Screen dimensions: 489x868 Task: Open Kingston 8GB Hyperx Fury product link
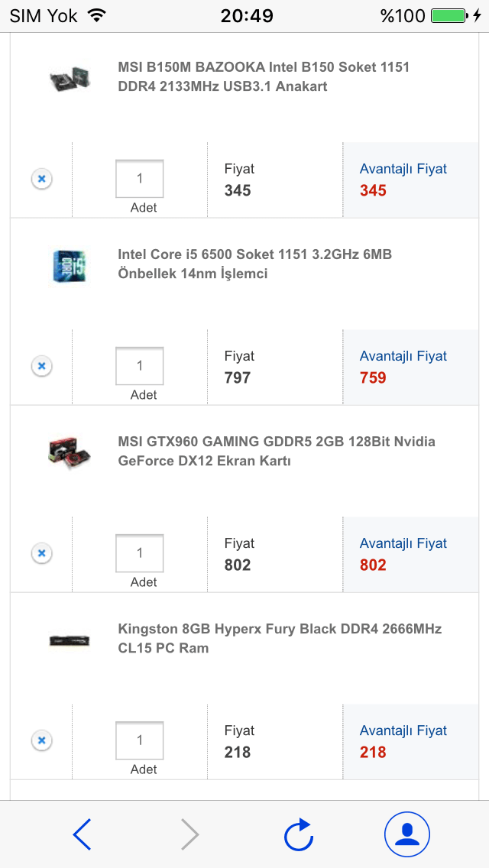[280, 638]
